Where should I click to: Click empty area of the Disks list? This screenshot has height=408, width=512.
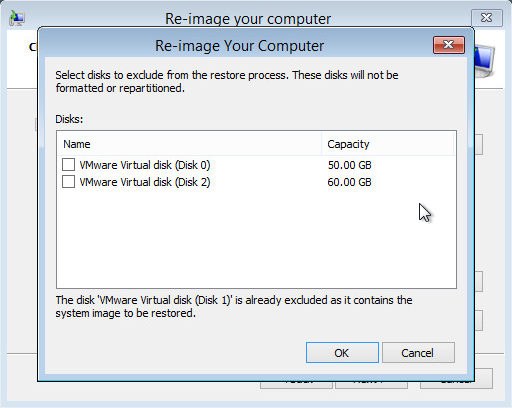pyautogui.click(x=256, y=240)
